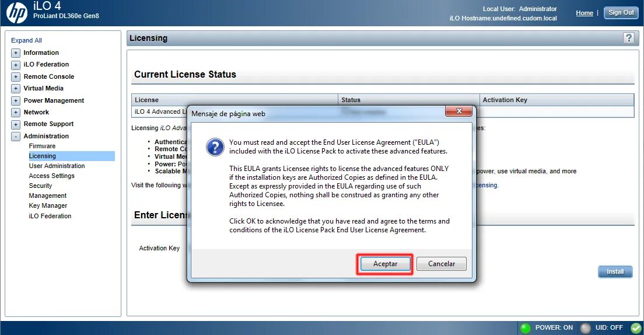Open the Firmware page
This screenshot has height=335, width=644.
coord(42,146)
